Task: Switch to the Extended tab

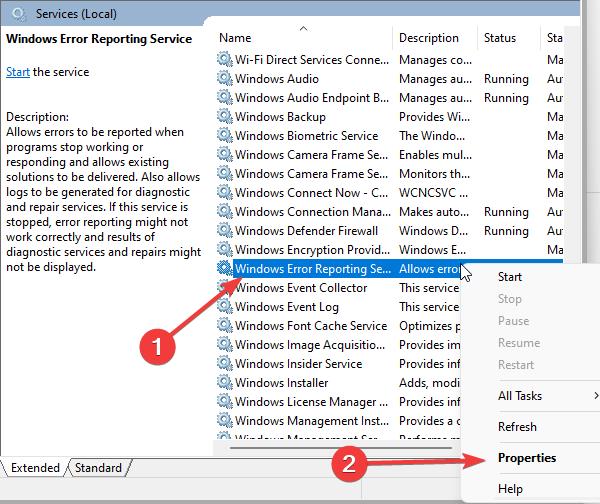Action: (35, 468)
